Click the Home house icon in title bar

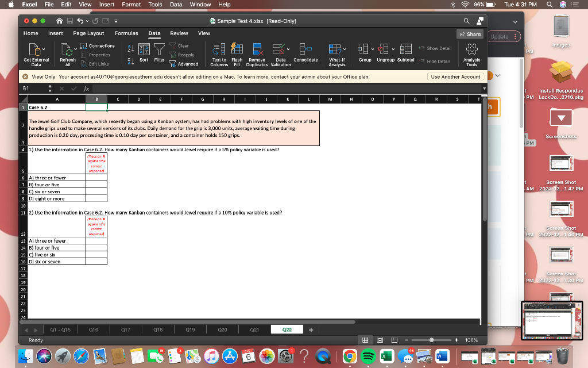point(59,21)
